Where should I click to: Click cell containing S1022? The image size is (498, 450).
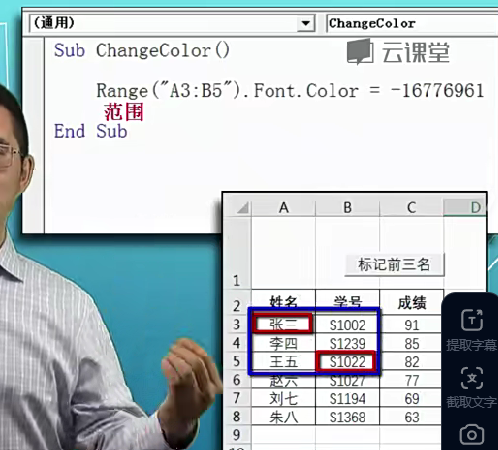[347, 362]
